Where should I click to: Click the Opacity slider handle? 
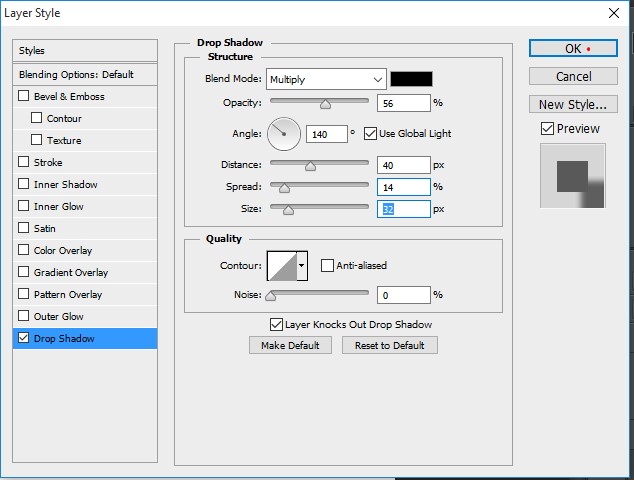[325, 105]
